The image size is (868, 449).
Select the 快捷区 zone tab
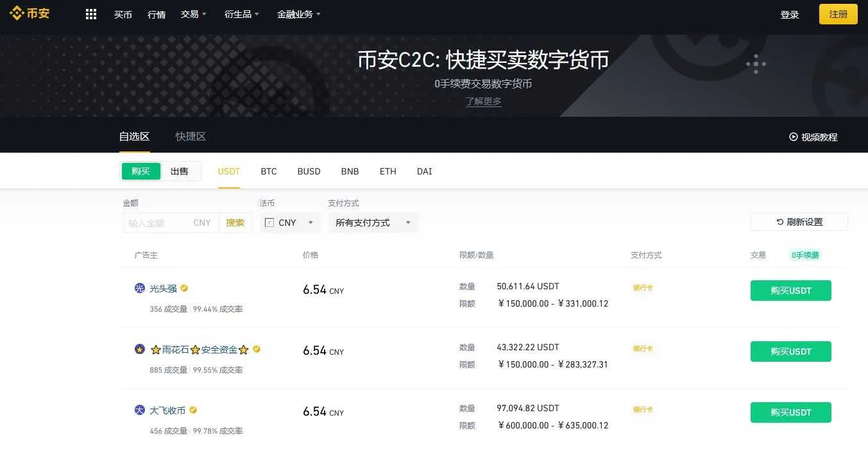(x=191, y=137)
